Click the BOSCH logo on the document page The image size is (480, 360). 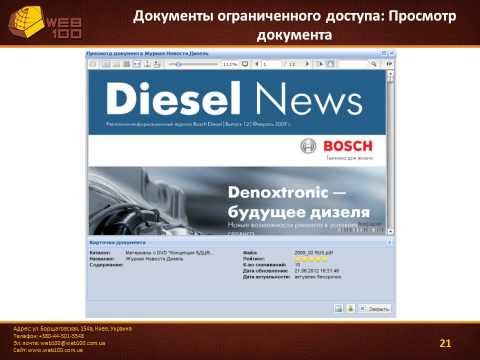click(x=336, y=146)
